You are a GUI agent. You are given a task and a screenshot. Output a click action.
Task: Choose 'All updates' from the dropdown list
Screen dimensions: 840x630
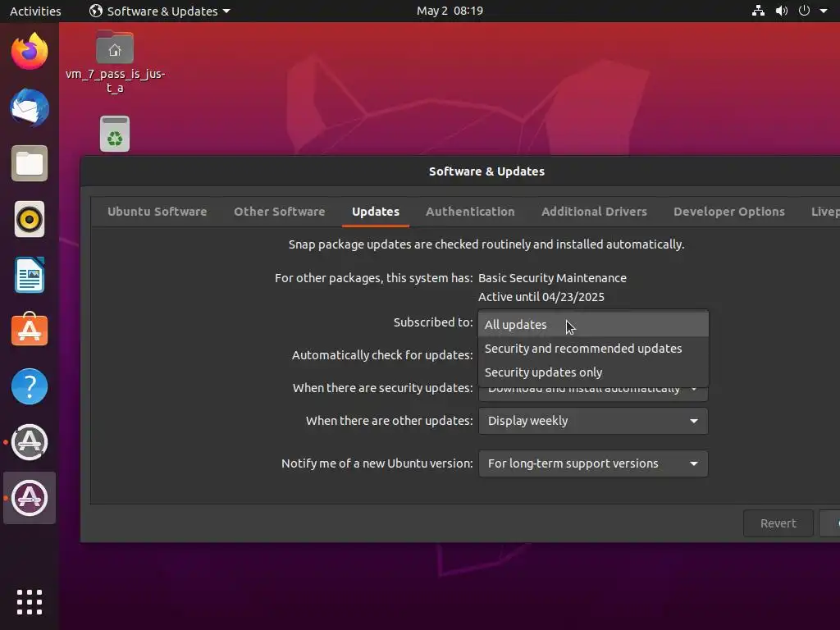[x=593, y=325]
